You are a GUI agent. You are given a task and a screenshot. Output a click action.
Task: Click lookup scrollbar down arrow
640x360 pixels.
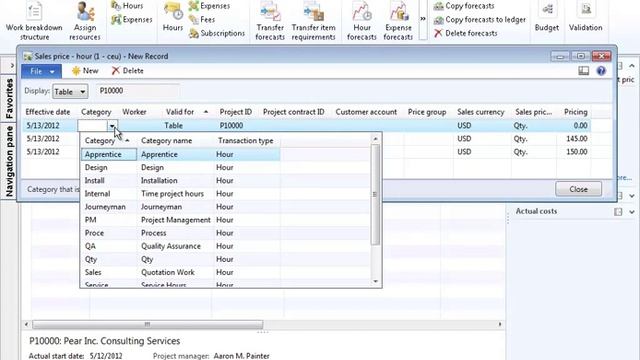[x=375, y=282]
